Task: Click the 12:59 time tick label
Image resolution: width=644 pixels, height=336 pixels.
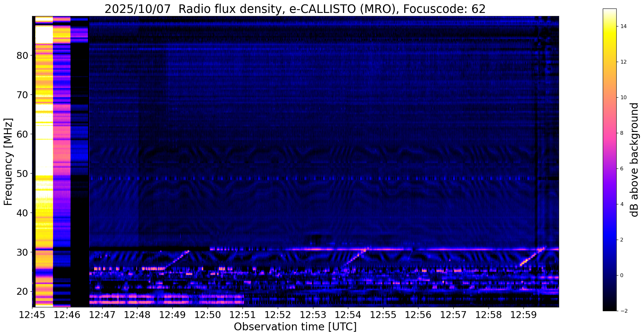Action: (x=524, y=314)
